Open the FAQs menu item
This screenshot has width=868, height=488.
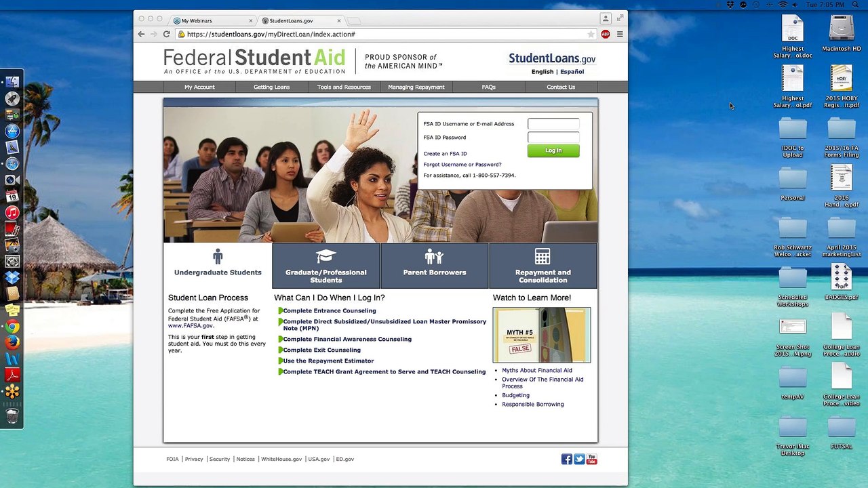point(488,87)
